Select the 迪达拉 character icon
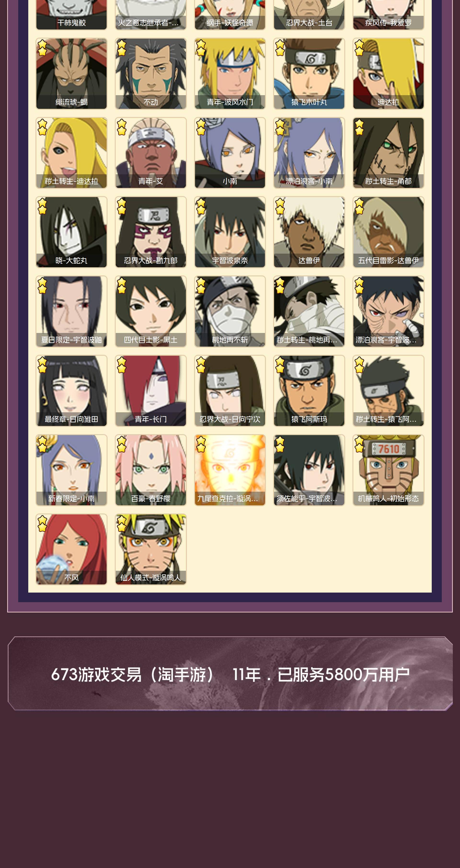Viewport: 460px width, 868px height. click(388, 73)
